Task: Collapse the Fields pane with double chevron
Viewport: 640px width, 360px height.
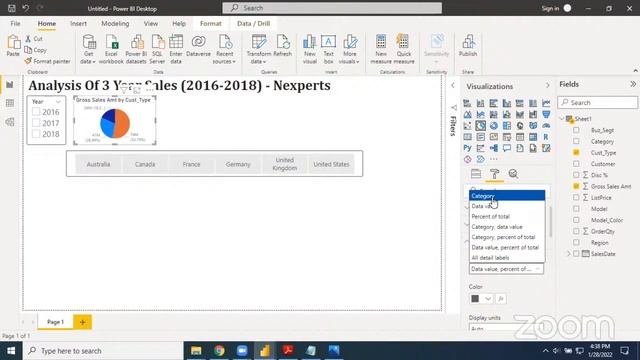Action: point(633,84)
